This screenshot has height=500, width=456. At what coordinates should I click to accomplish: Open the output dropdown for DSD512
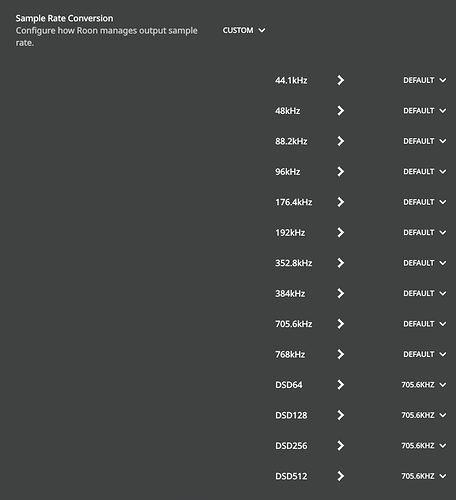[x=424, y=476]
